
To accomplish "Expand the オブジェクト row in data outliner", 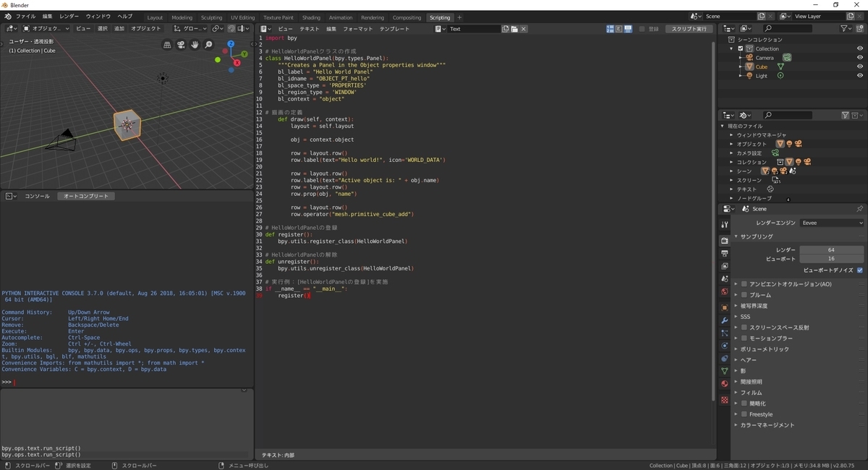I will click(x=731, y=144).
